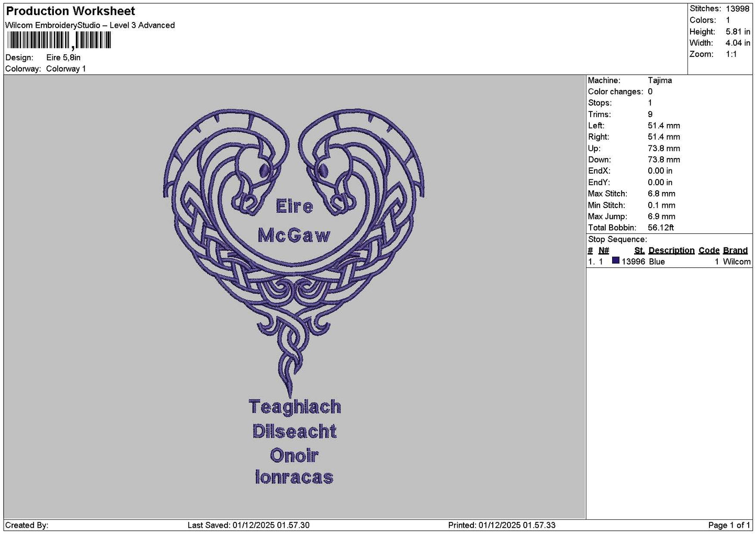Viewport: 756px width, 534px height.
Task: Click the Min Stitch value 0.1 mm
Action: [661, 205]
